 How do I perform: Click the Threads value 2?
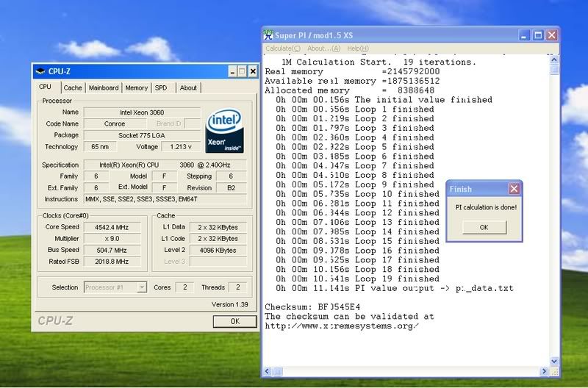(237, 287)
